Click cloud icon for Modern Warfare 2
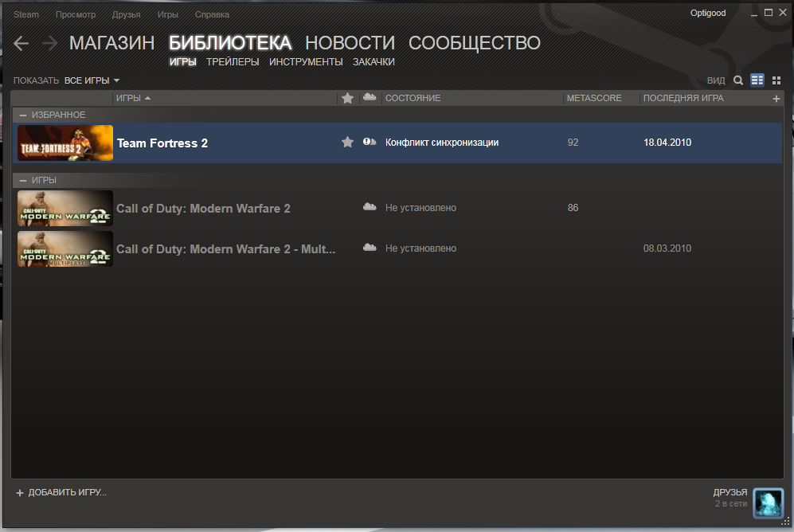The height and width of the screenshot is (532, 794). [x=370, y=206]
